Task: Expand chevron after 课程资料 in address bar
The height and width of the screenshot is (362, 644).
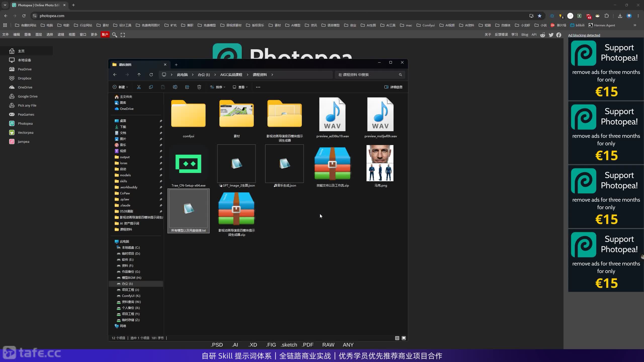Action: tap(272, 75)
